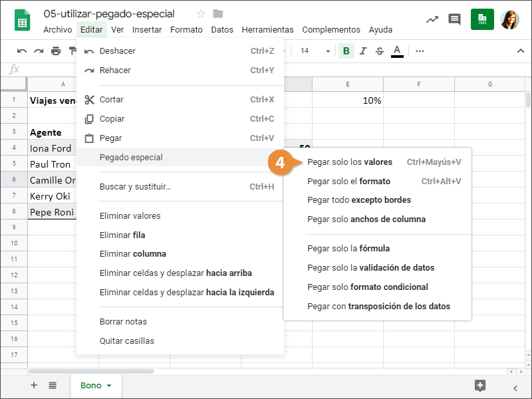Click the green share button

coord(482,19)
